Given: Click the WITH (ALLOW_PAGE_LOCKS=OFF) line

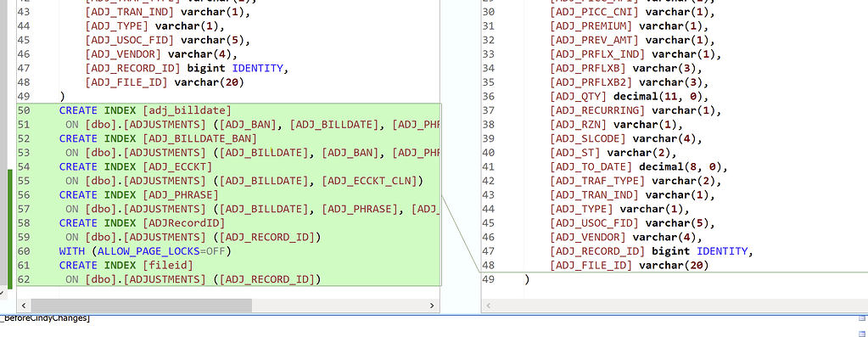Looking at the screenshot, I should pos(144,251).
